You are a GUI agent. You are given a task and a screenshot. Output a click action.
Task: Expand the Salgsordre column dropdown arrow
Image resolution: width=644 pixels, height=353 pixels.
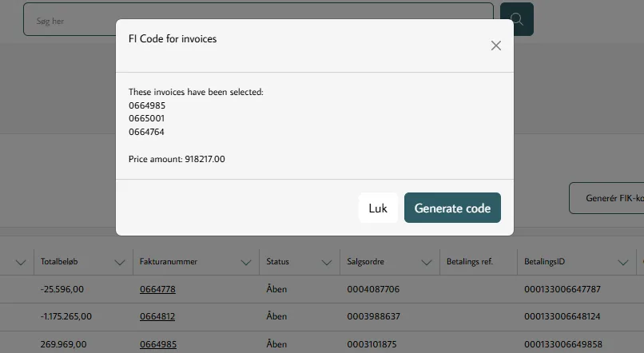point(427,262)
